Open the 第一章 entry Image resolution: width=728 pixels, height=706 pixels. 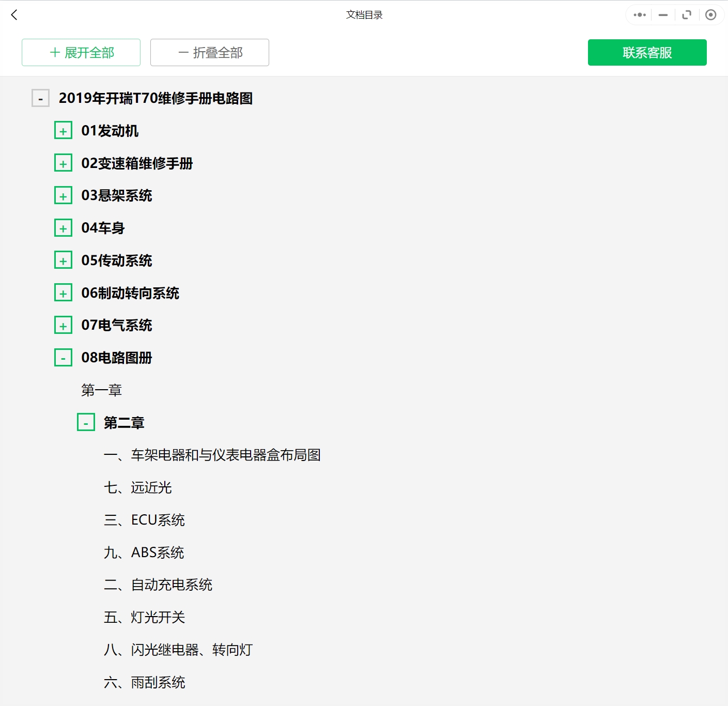102,390
